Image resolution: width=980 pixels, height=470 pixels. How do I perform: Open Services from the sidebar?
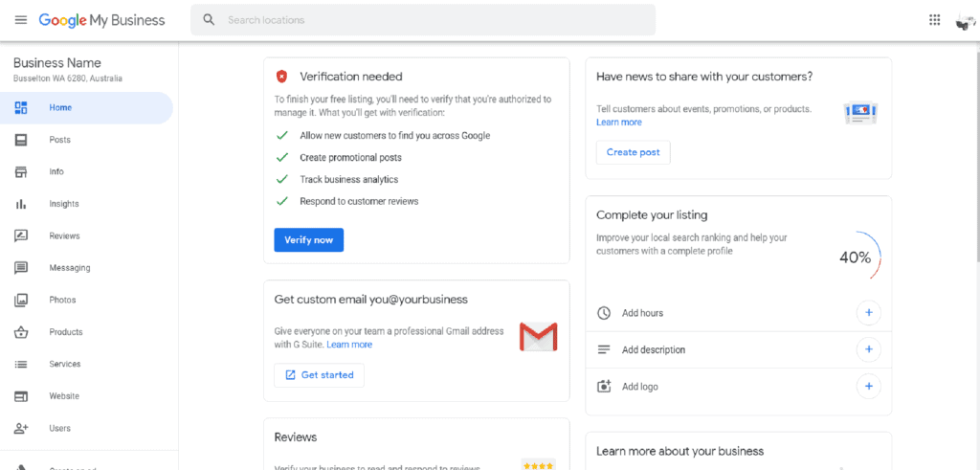point(86,364)
